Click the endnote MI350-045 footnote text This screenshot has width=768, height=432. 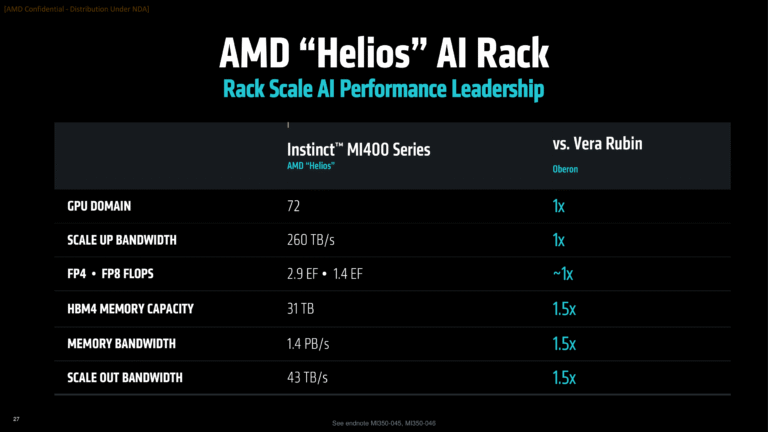point(383,423)
